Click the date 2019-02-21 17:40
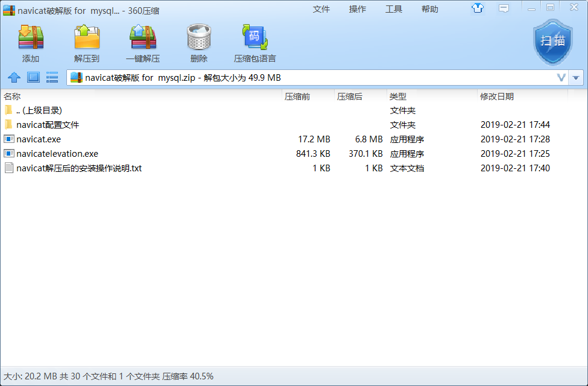 pyautogui.click(x=515, y=168)
